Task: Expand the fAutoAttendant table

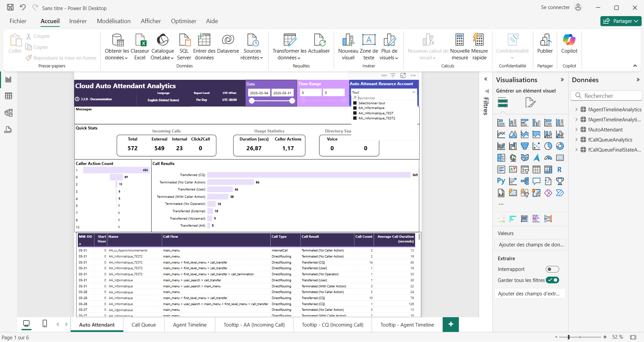Action: [576, 130]
